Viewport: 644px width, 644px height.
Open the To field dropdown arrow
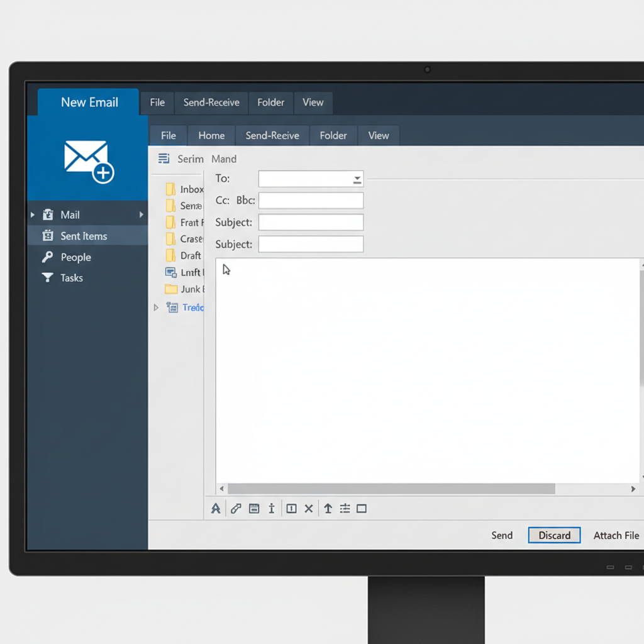coord(357,179)
